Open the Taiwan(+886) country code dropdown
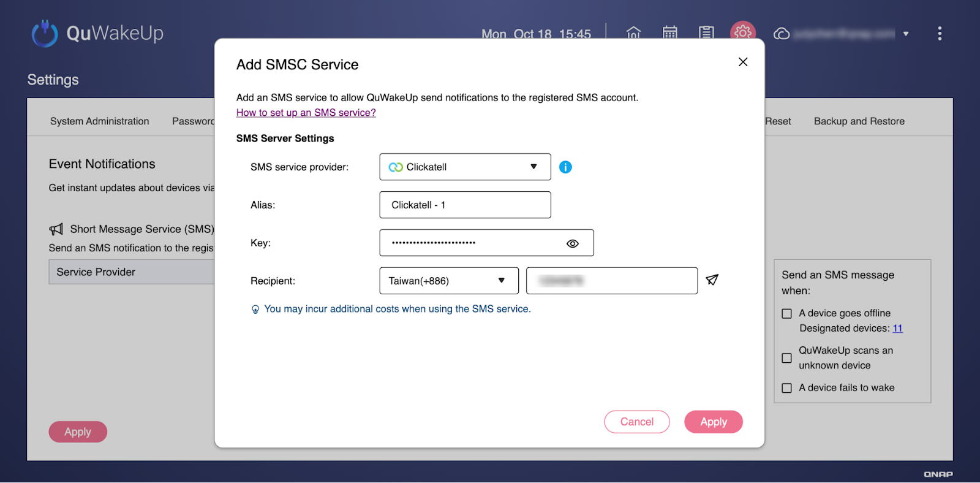 [448, 281]
